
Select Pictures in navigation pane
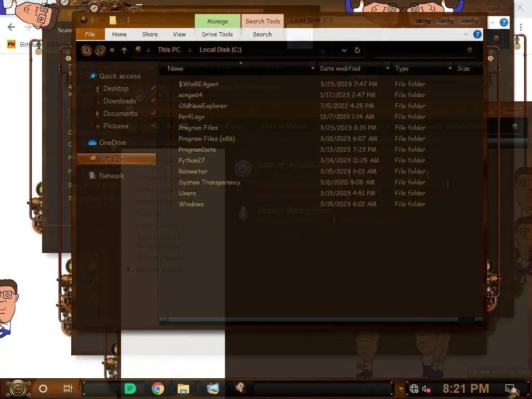click(116, 126)
